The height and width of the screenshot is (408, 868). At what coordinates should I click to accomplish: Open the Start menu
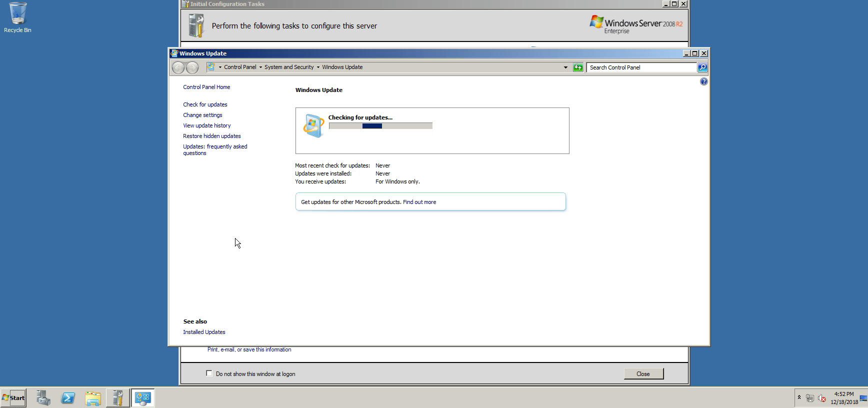13,398
